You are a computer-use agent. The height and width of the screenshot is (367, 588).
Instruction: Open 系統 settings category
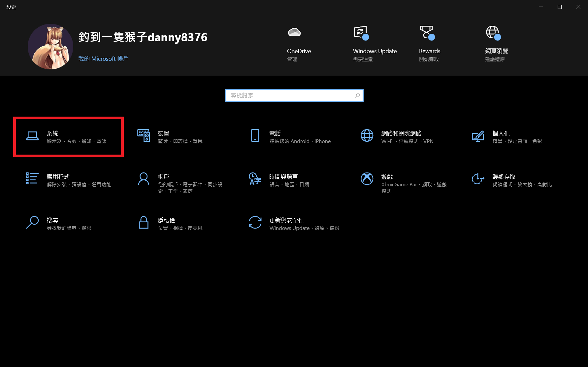(x=68, y=137)
